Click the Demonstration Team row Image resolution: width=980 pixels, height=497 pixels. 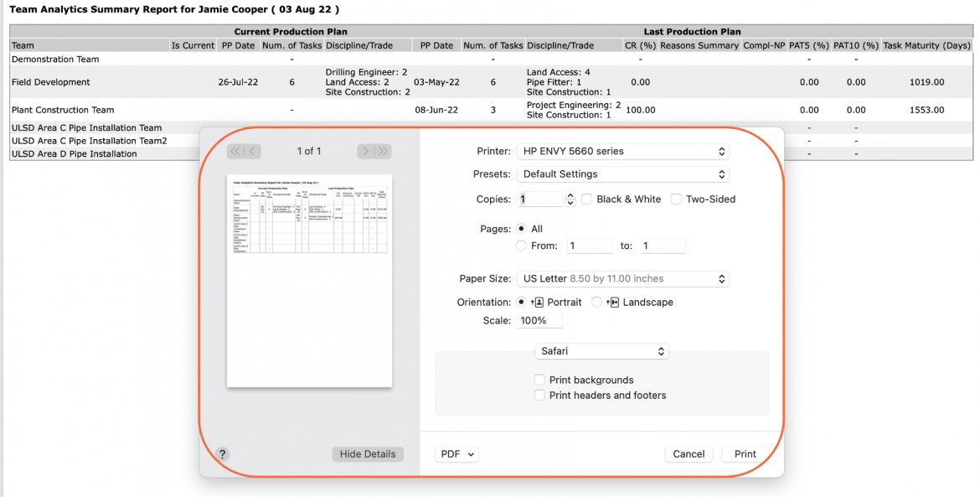(491, 60)
